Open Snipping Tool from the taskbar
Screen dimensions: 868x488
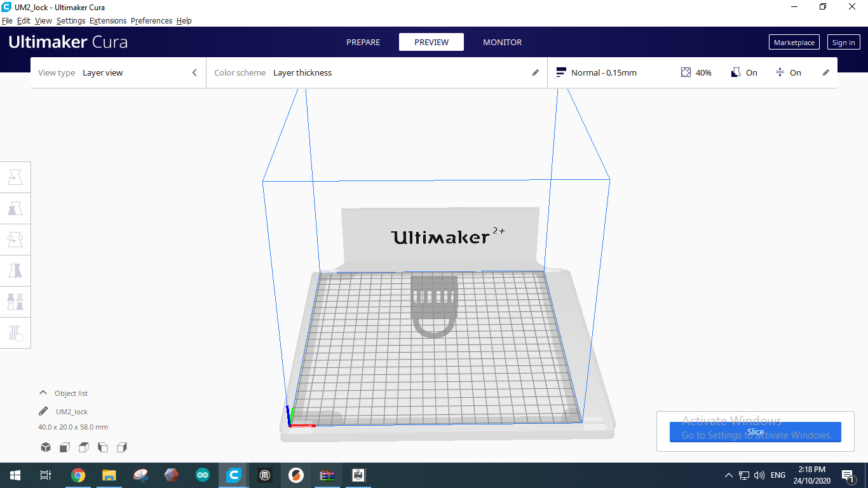[x=140, y=475]
